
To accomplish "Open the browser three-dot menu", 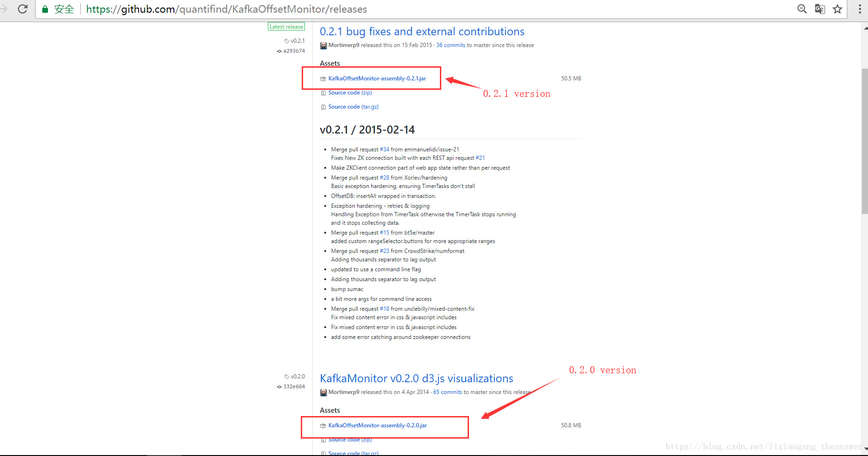I will click(860, 9).
